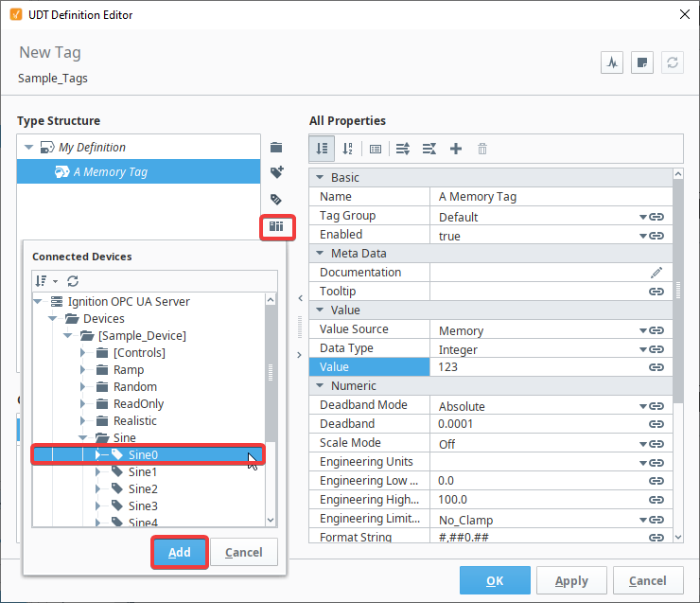Collapse the Basic property section
Image resolution: width=700 pixels, height=603 pixels.
point(320,177)
